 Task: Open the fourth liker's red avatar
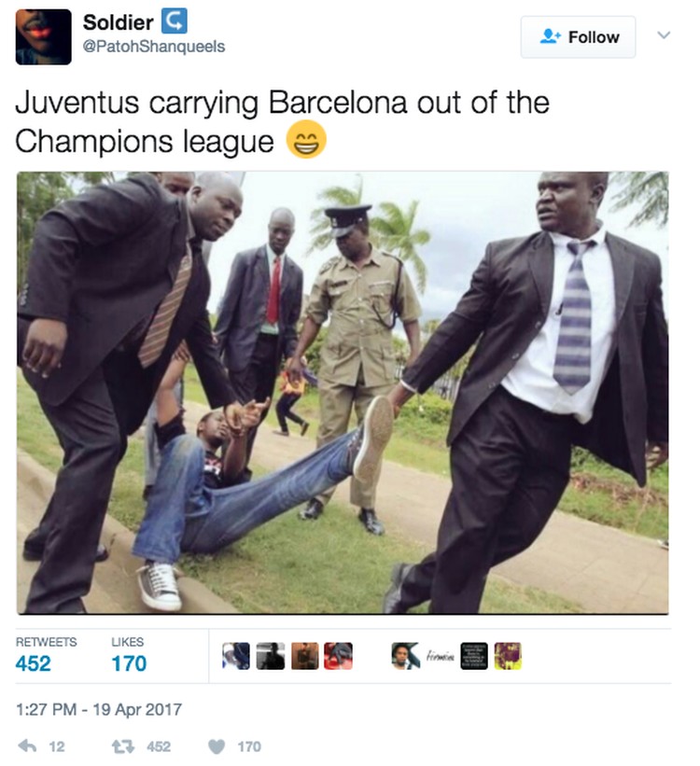[x=339, y=656]
